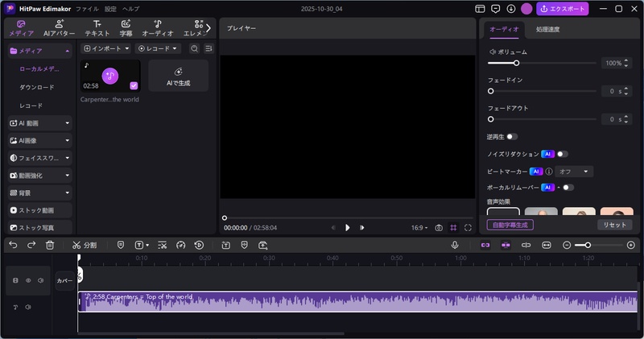
Task: Delete the selected clip with the trash icon
Action: click(50, 246)
